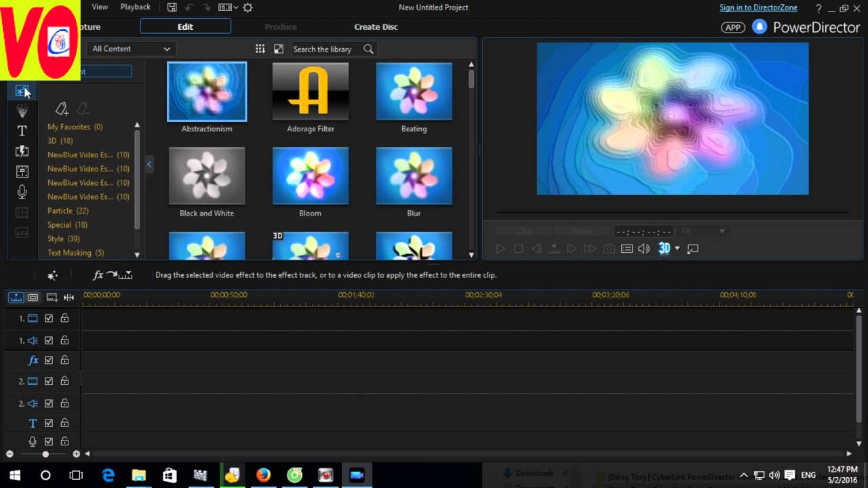
Task: Click the Transition Room lightning icon
Action: tap(22, 151)
